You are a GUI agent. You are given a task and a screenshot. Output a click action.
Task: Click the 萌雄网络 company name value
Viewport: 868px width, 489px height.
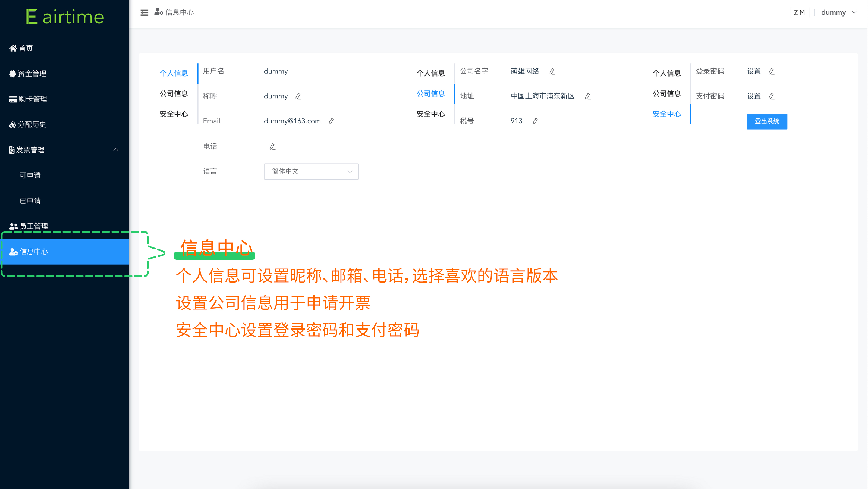pos(525,71)
